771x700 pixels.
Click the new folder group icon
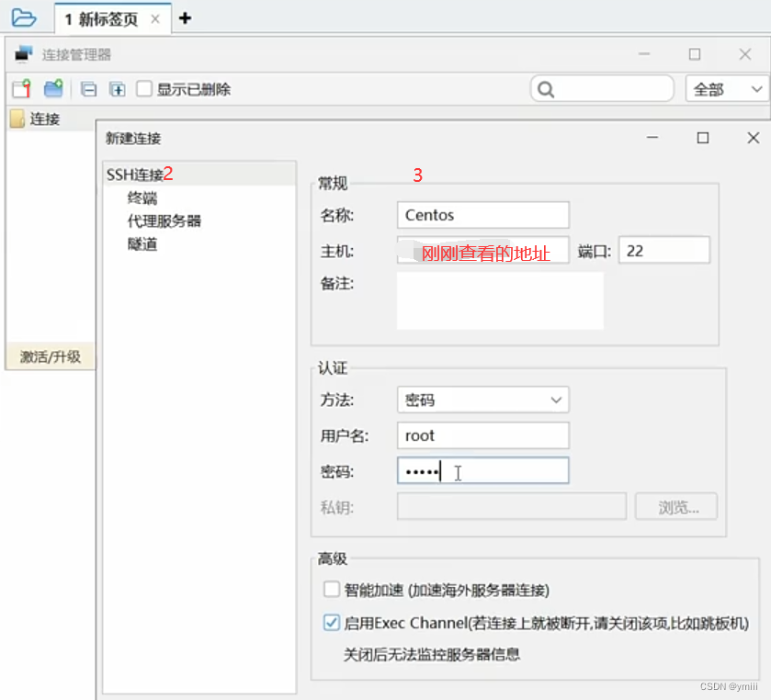pyautogui.click(x=53, y=89)
